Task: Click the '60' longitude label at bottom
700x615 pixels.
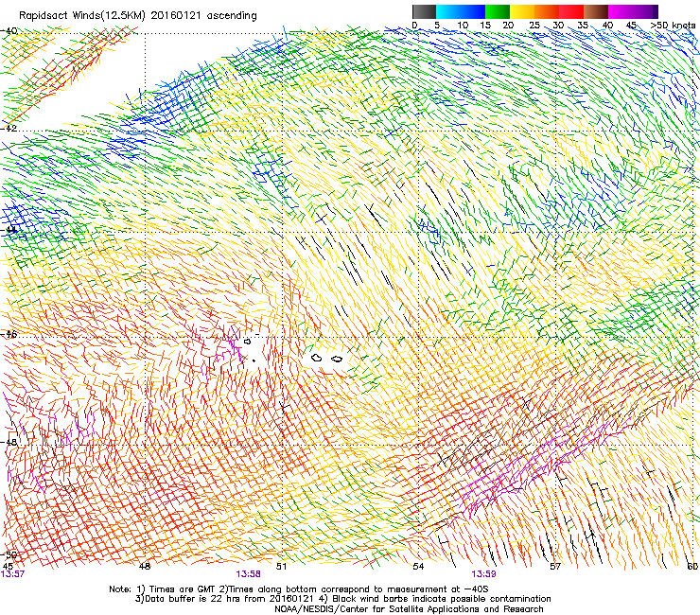Action: coord(692,567)
